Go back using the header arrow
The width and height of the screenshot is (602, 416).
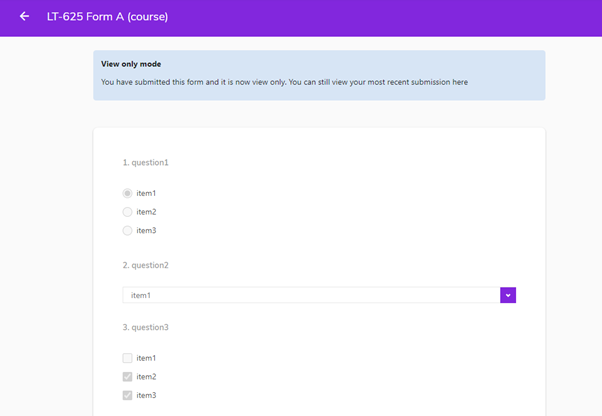(x=24, y=17)
